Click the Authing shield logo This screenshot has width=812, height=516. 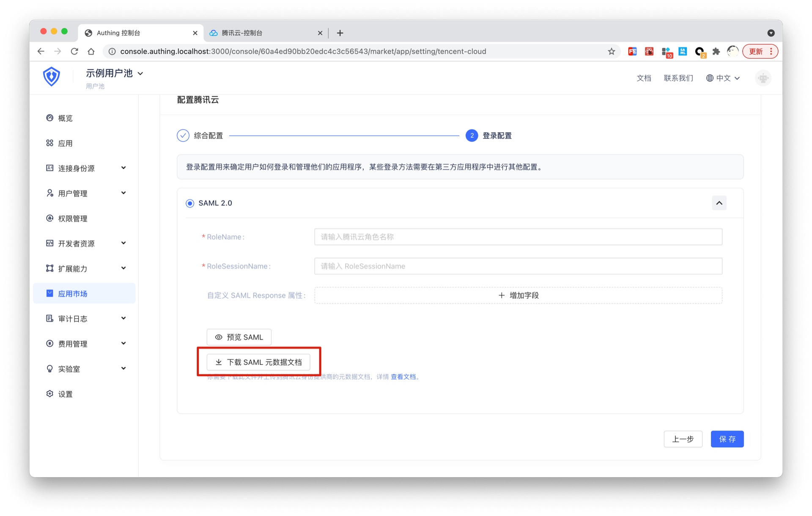[51, 77]
